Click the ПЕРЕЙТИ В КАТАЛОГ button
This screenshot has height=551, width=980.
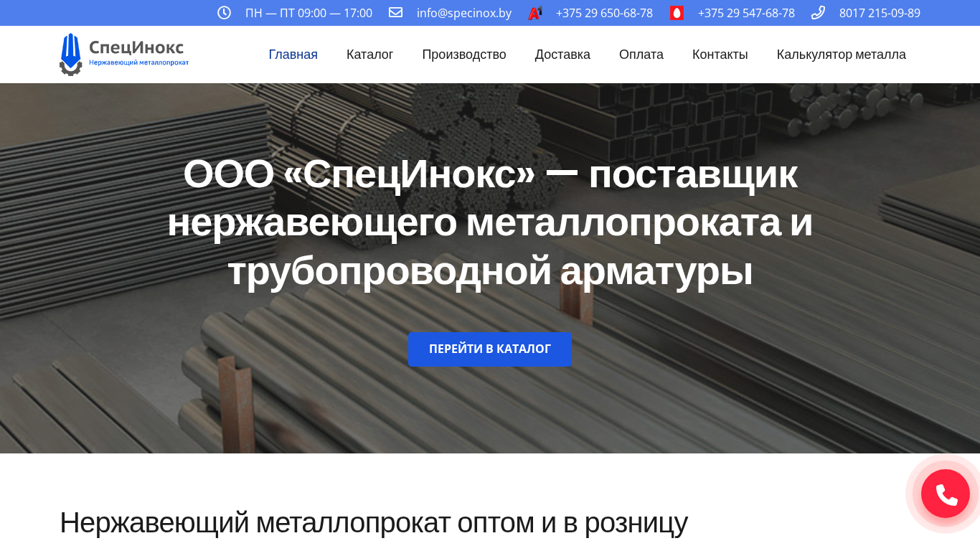click(x=490, y=349)
